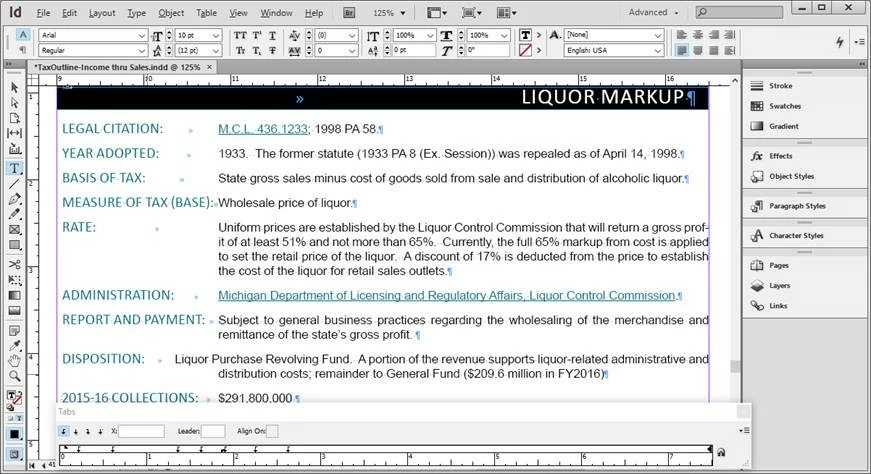Viewport: 871px width, 474px height.
Task: Open the Paragraph Styles panel
Action: click(797, 206)
